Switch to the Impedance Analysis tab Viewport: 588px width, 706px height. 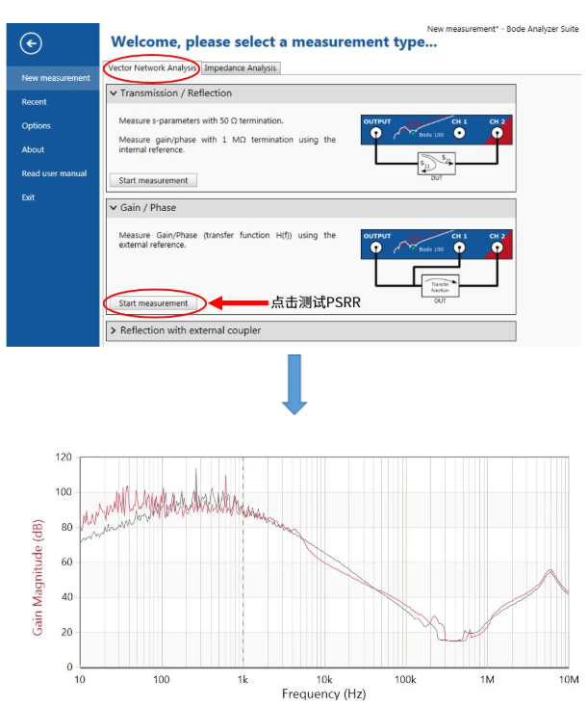tap(241, 68)
